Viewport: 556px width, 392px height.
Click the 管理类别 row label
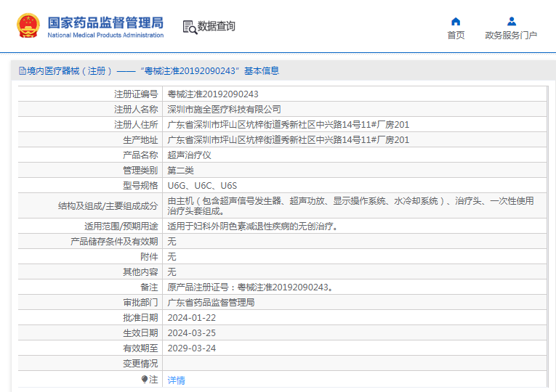tap(140, 171)
